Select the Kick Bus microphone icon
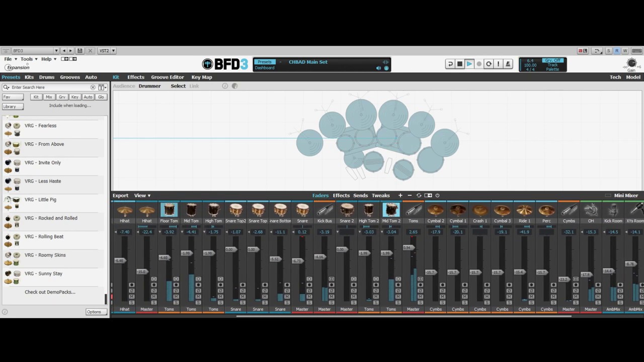 pos(325,210)
